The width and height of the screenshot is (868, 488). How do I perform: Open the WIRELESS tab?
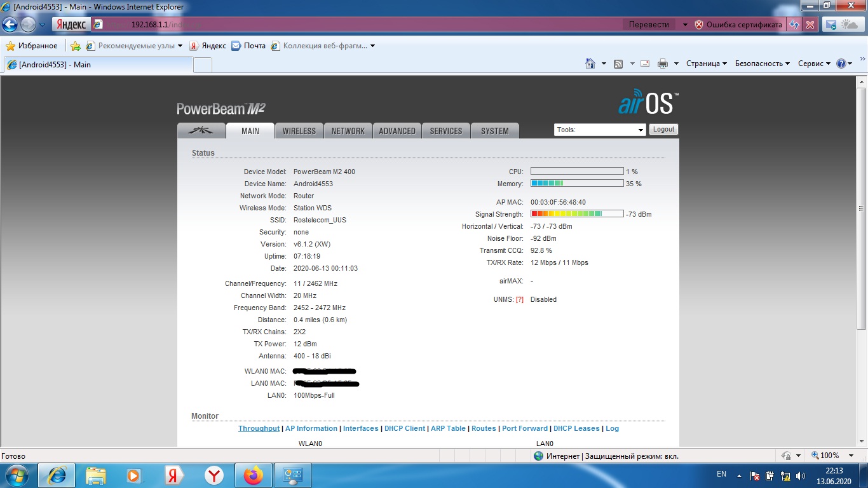coord(299,131)
